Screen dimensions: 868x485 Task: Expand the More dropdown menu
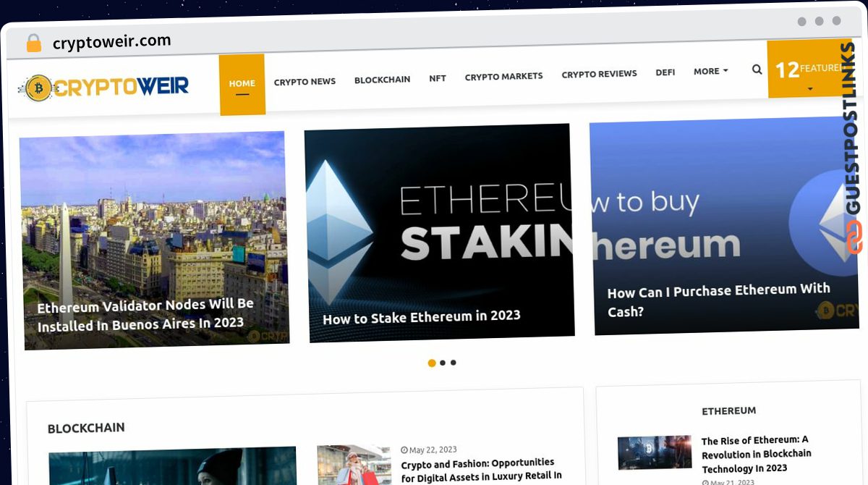click(x=710, y=71)
